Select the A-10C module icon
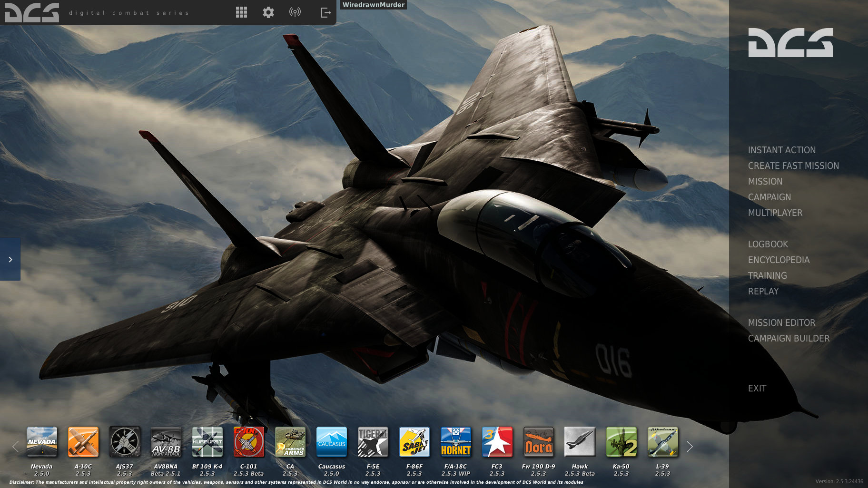The width and height of the screenshot is (868, 488). tap(83, 442)
